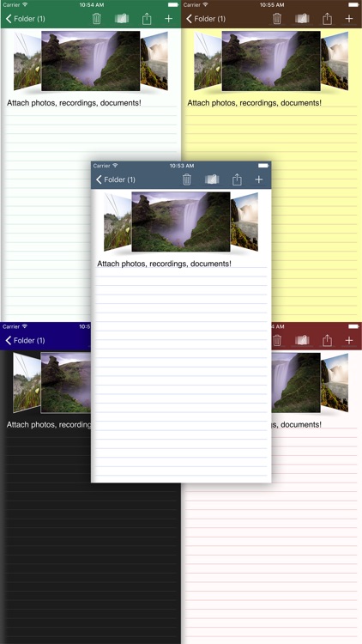Tap share icon in green-header note

pyautogui.click(x=147, y=19)
